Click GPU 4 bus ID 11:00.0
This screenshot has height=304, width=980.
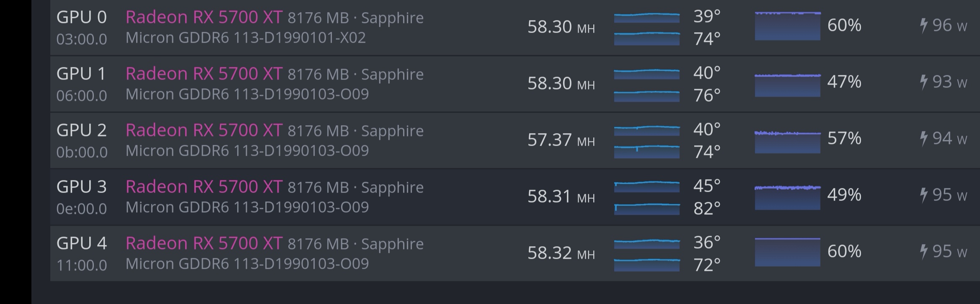pos(82,265)
